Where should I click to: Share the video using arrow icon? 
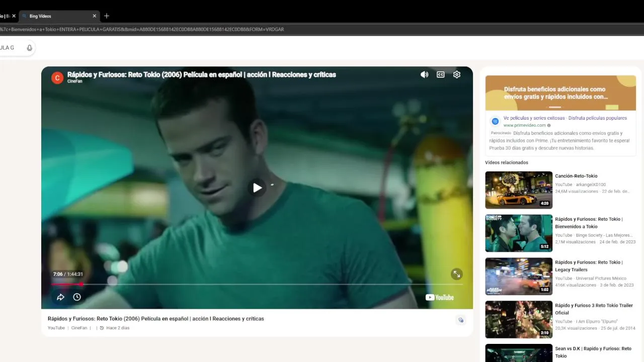coord(60,297)
